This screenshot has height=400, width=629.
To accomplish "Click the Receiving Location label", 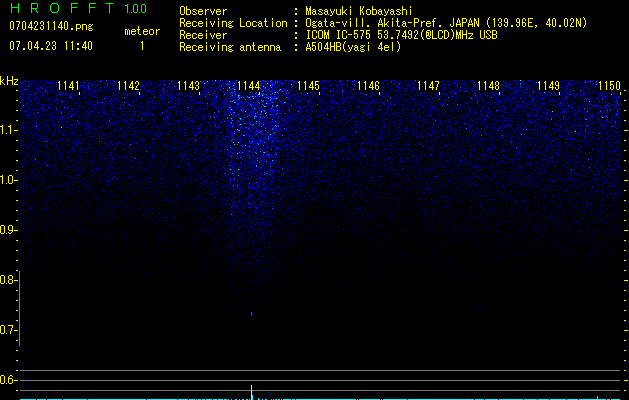I will [233, 23].
